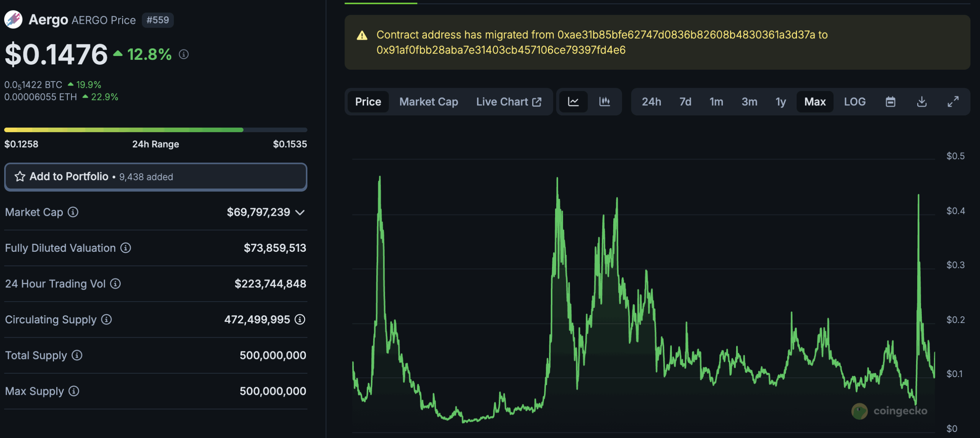Switch chart to line chart view
This screenshot has width=980, height=438.
574,102
